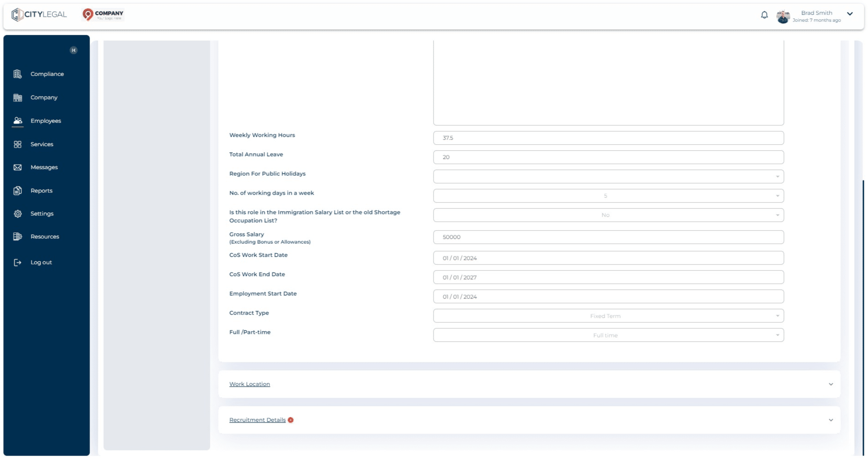868x458 pixels.
Task: Go to Employees menu item
Action: (x=45, y=121)
